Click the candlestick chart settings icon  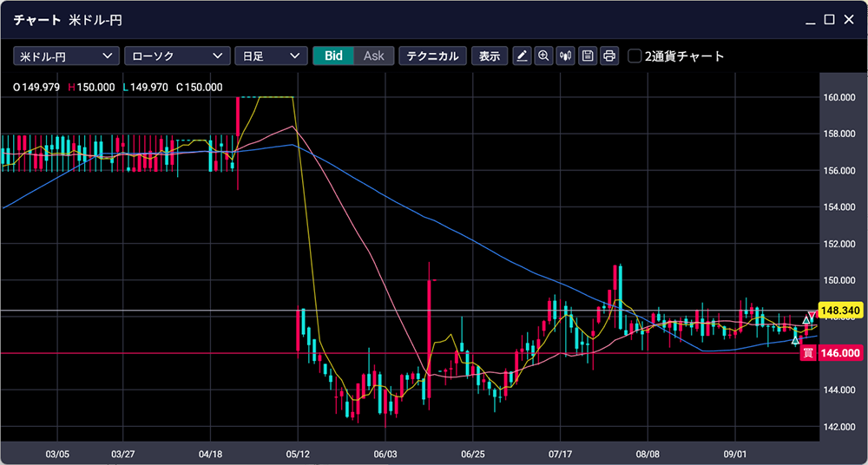coord(566,56)
